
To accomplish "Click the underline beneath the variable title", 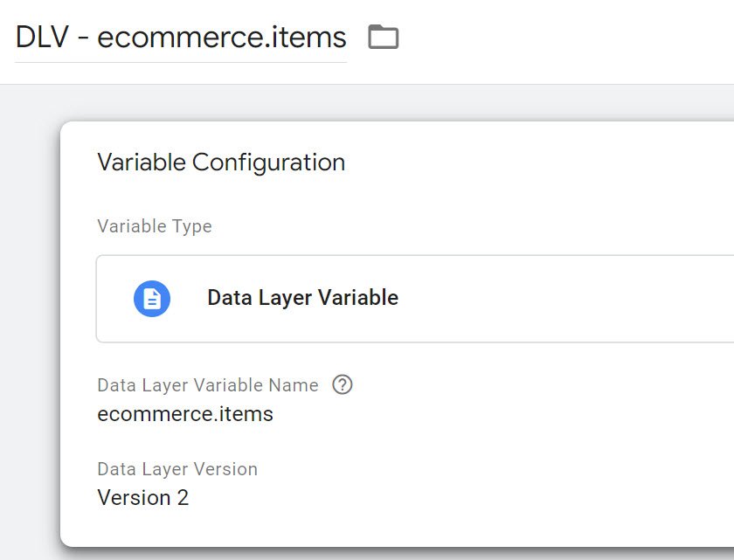I will pos(181,62).
